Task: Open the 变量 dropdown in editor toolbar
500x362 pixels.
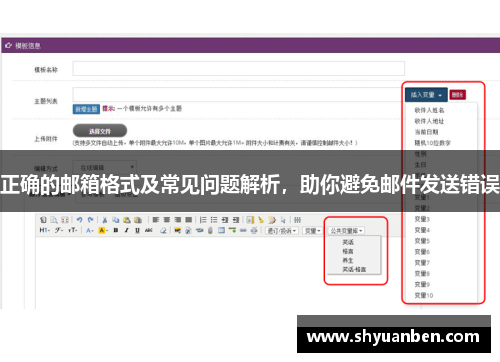Action: tap(313, 231)
